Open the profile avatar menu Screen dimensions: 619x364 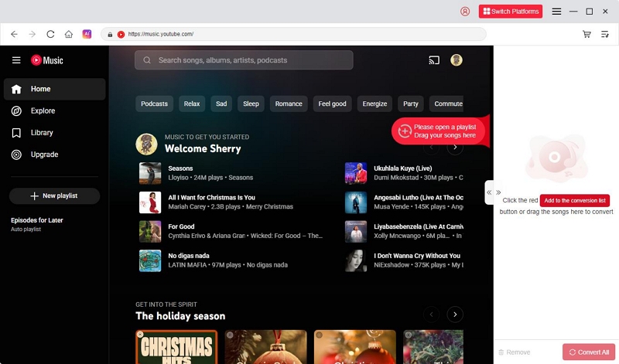pos(457,60)
